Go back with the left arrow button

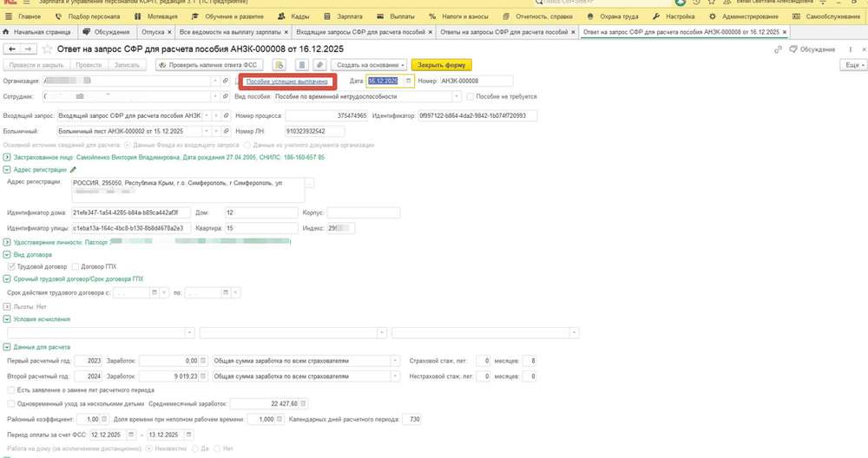[11, 49]
